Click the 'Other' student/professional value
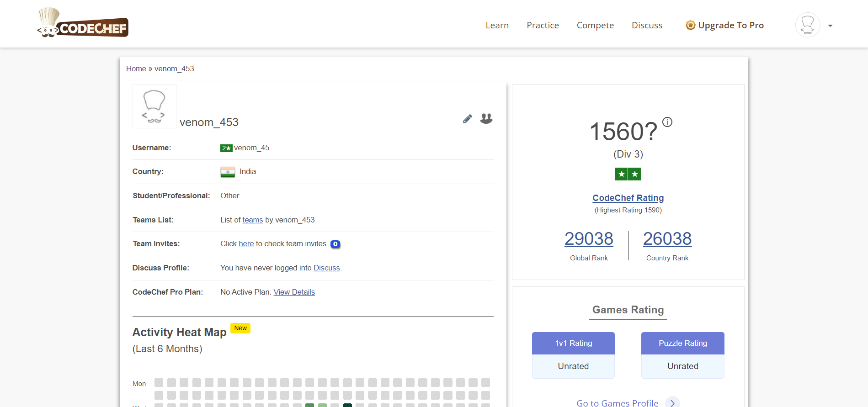The height and width of the screenshot is (407, 868). (x=230, y=196)
